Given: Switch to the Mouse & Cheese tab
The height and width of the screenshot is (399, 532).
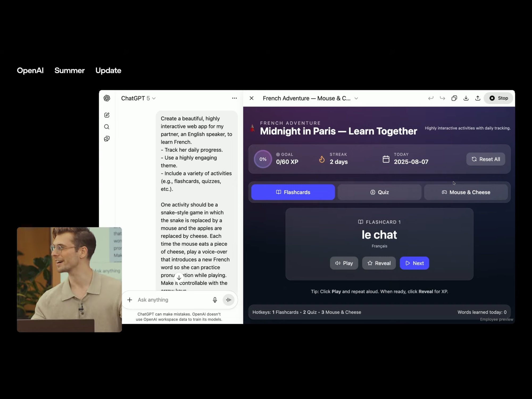Looking at the screenshot, I should click(466, 192).
